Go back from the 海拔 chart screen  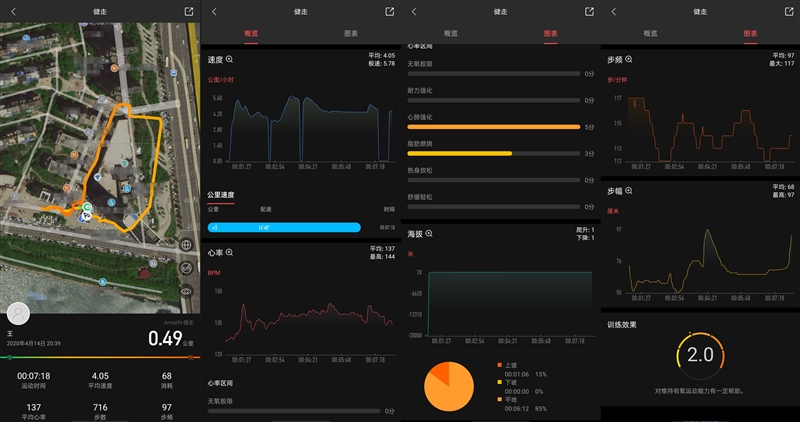point(414,11)
